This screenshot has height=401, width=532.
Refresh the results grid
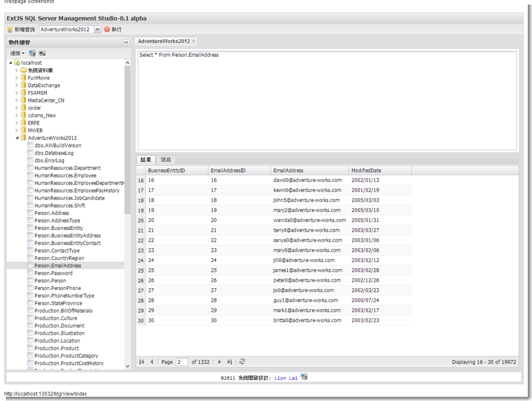242,362
